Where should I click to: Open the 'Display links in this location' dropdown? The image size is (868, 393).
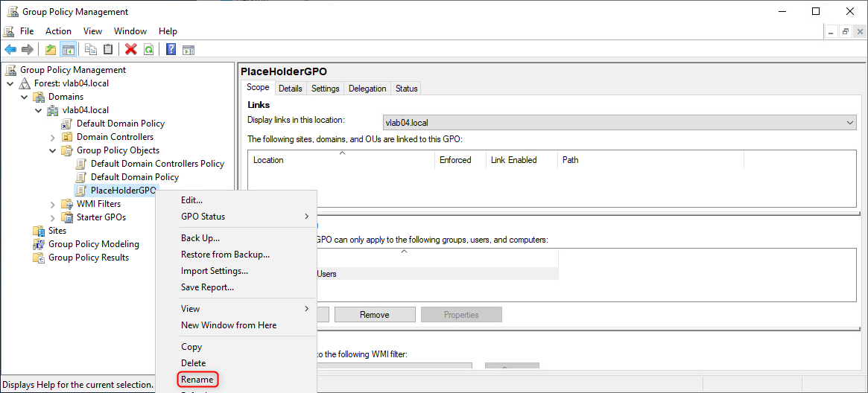(850, 123)
